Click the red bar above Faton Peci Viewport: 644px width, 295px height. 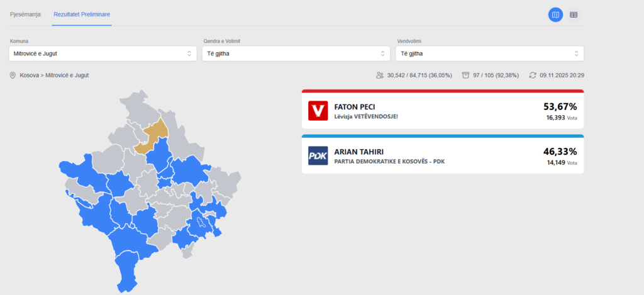442,91
